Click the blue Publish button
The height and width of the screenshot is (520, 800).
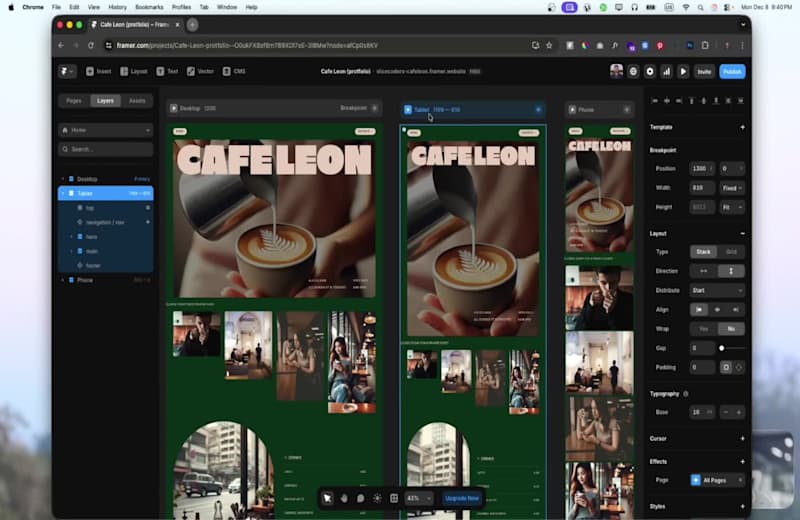(732, 71)
